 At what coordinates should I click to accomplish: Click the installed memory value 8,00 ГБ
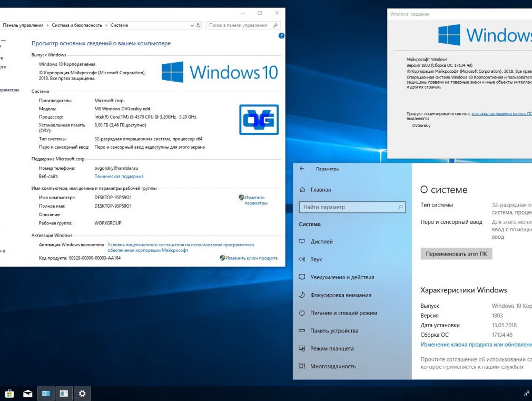click(120, 125)
